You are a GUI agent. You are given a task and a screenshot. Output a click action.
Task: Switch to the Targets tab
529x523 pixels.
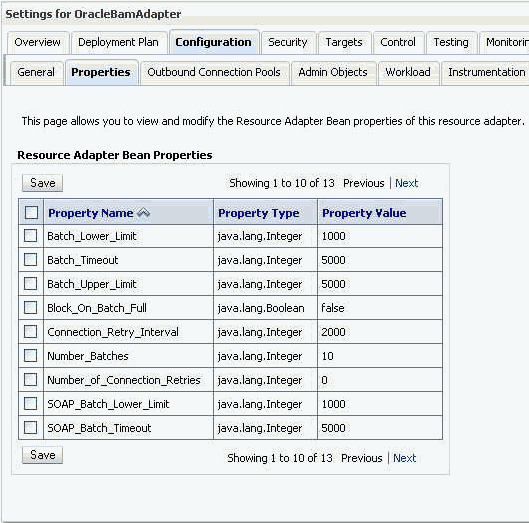[344, 43]
